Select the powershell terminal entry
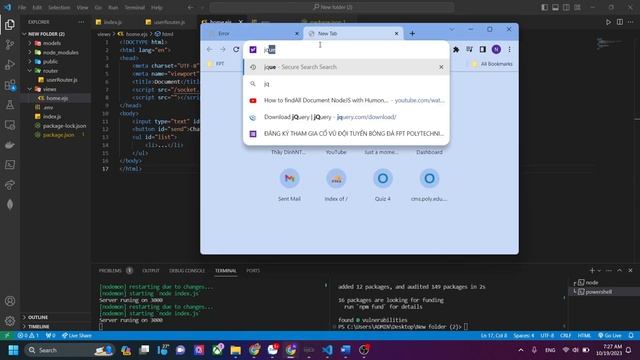The width and height of the screenshot is (640, 360). coord(598,292)
